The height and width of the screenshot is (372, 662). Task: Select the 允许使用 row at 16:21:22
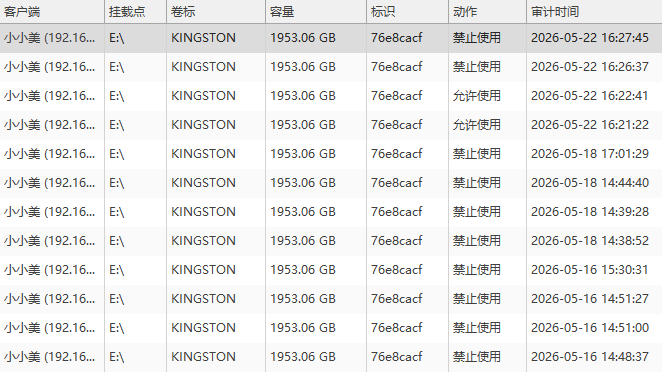[x=331, y=125]
